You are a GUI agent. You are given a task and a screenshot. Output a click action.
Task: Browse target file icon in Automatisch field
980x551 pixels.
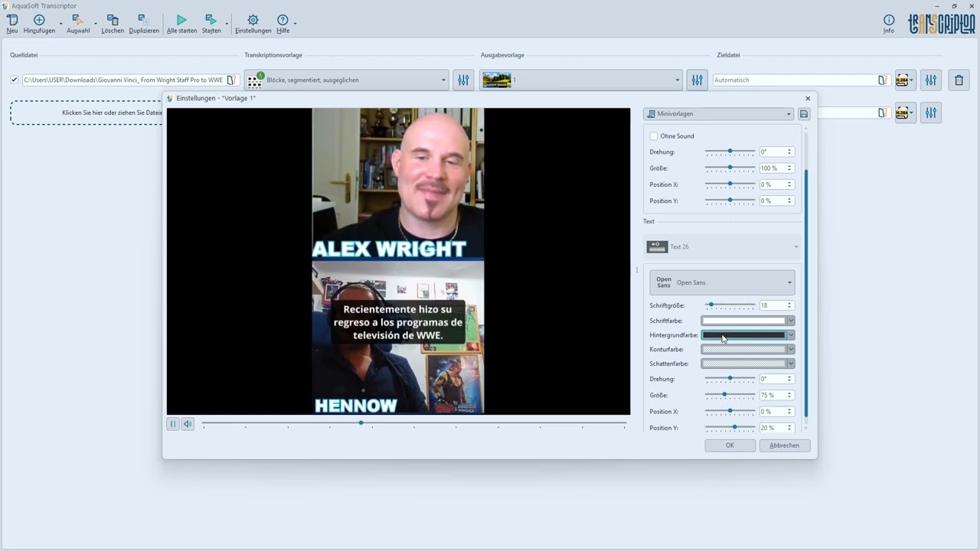coord(882,80)
